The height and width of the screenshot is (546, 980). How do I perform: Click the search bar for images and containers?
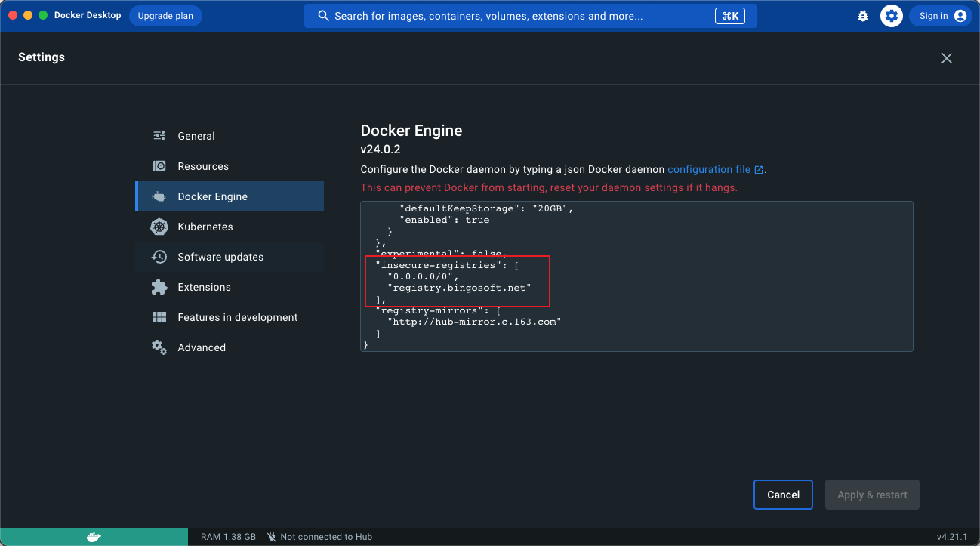[513, 16]
